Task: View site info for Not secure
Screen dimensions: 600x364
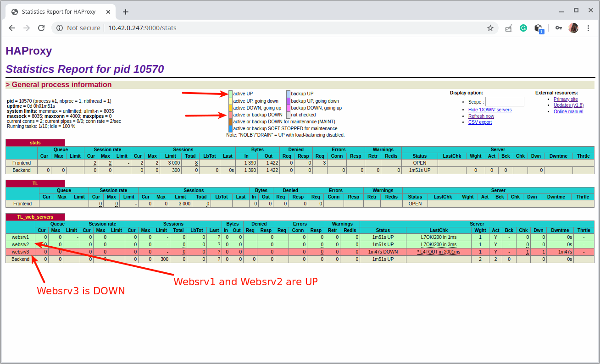Action: click(78, 28)
